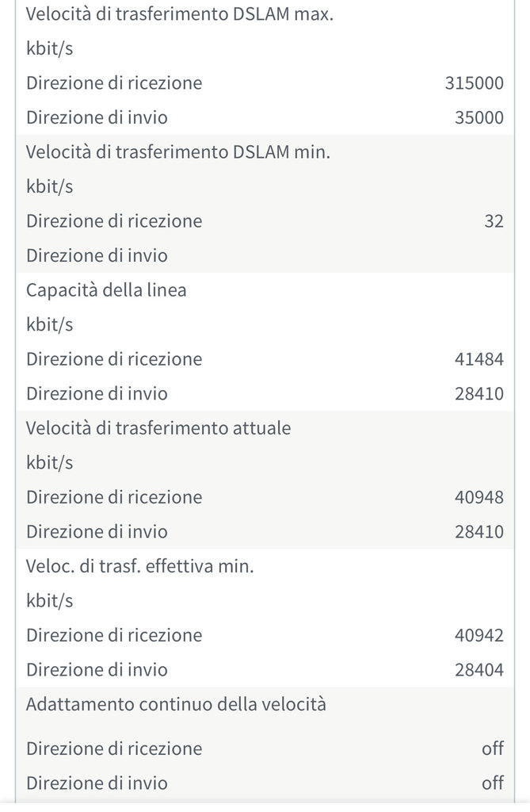Click the "off" value for Direzione di invio
This screenshot has width=530, height=812.
pos(493,783)
